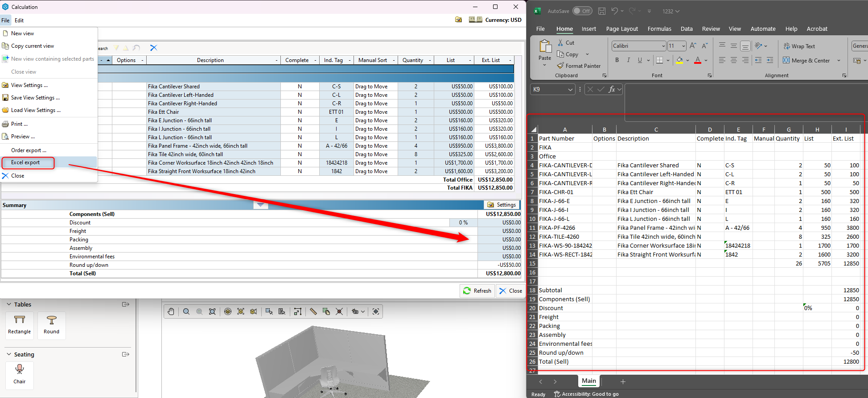
Task: Click the camera snapshot icon
Action: [x=355, y=311]
